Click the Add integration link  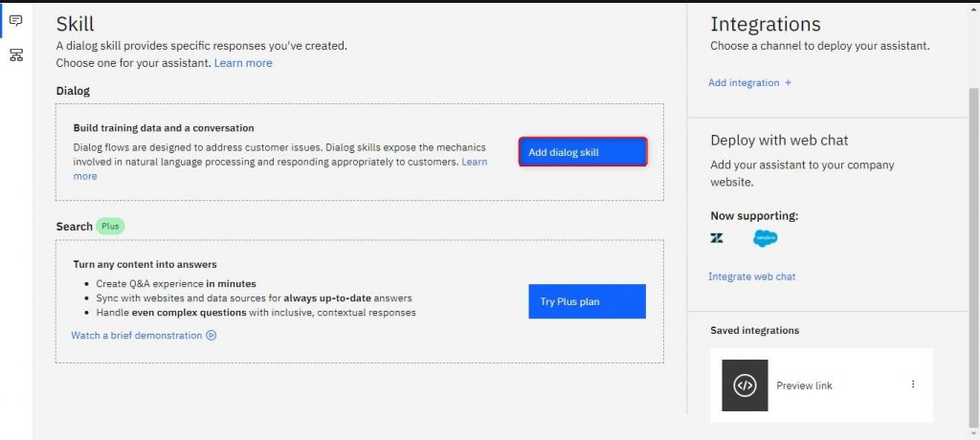[744, 82]
